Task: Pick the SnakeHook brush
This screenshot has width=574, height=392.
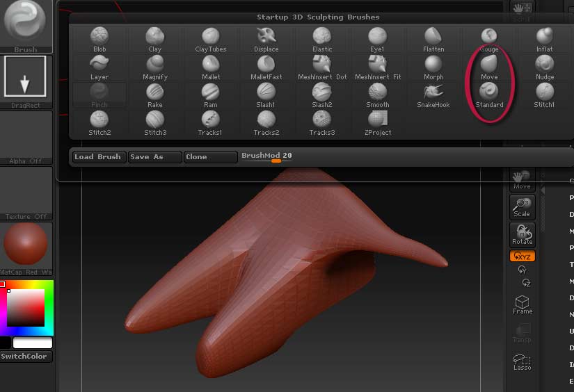Action: coord(433,95)
